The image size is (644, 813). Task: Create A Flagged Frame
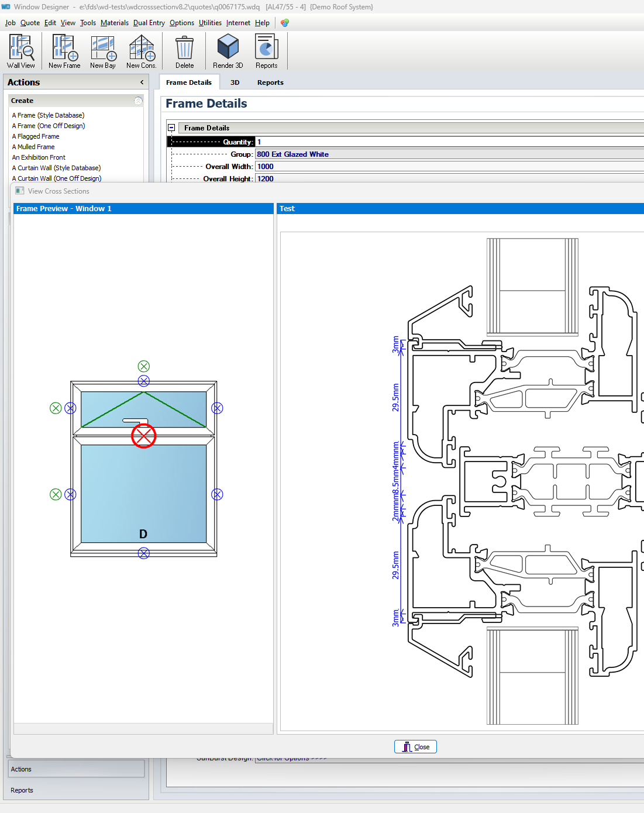36,136
